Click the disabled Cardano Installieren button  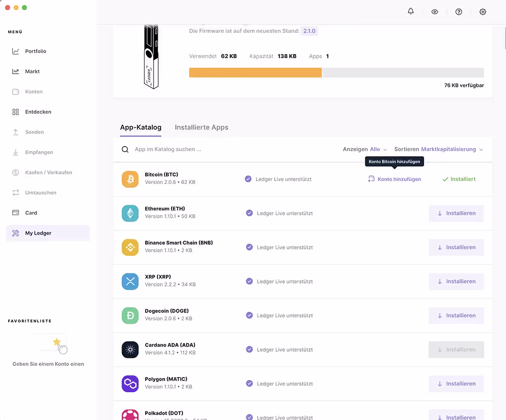click(456, 350)
